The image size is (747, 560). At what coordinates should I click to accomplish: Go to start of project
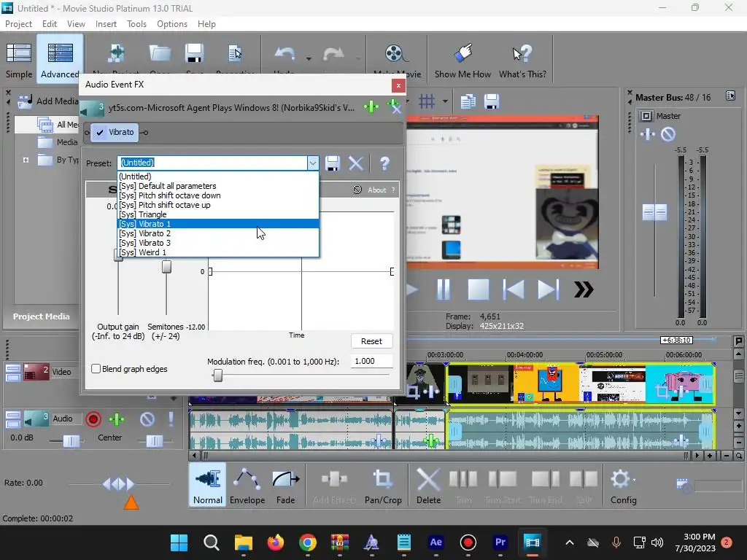(x=513, y=289)
